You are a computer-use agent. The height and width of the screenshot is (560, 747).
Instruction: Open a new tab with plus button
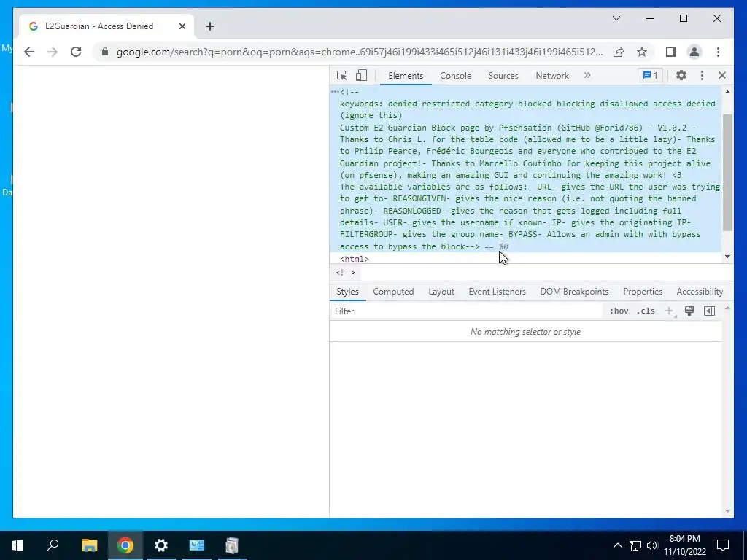(x=210, y=26)
